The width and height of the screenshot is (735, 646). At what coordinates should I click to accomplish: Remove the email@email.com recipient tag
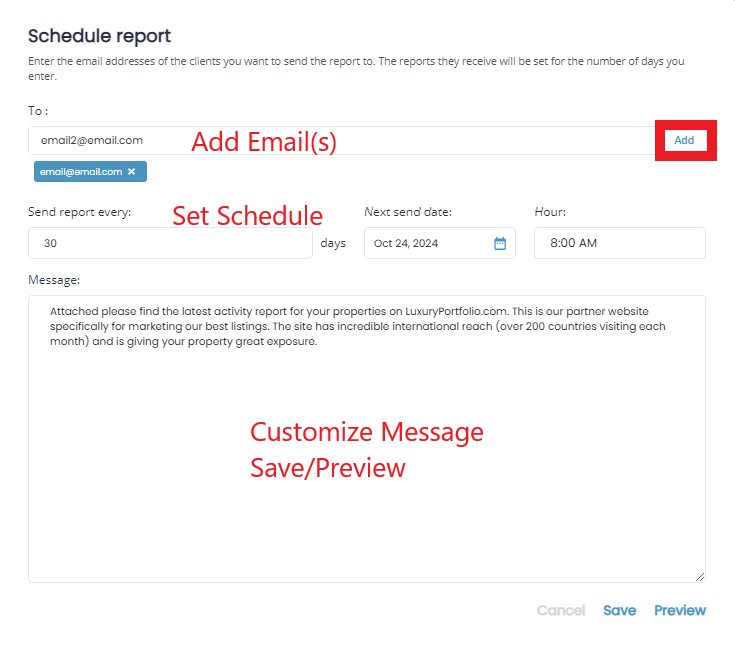coord(132,172)
